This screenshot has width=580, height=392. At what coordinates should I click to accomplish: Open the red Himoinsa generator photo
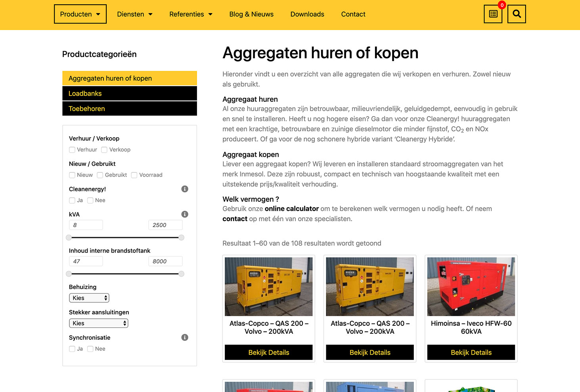[x=471, y=287]
